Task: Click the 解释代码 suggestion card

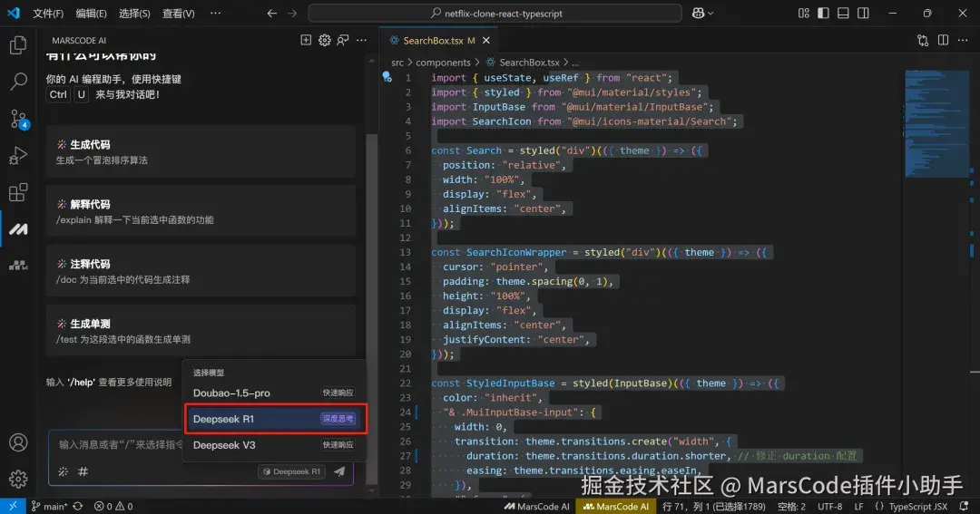Action: click(x=201, y=211)
